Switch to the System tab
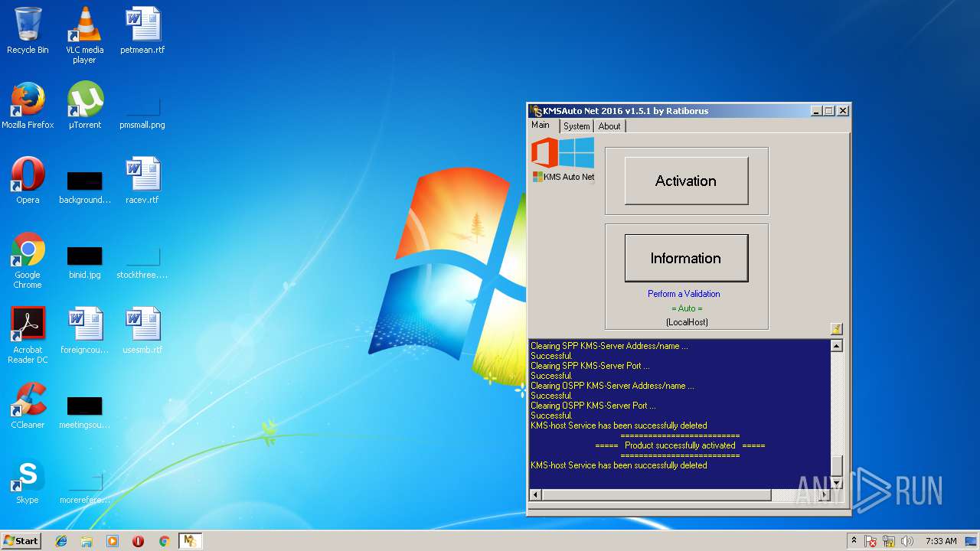 [577, 126]
